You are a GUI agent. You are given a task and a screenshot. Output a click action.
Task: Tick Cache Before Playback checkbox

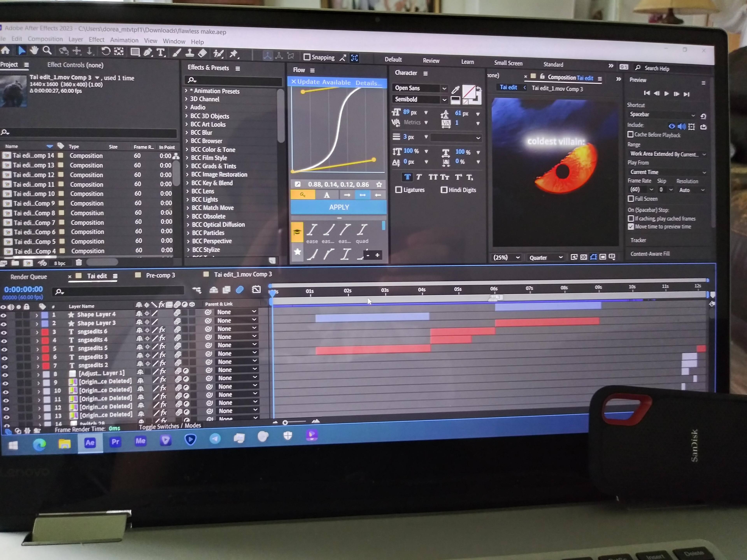click(630, 134)
